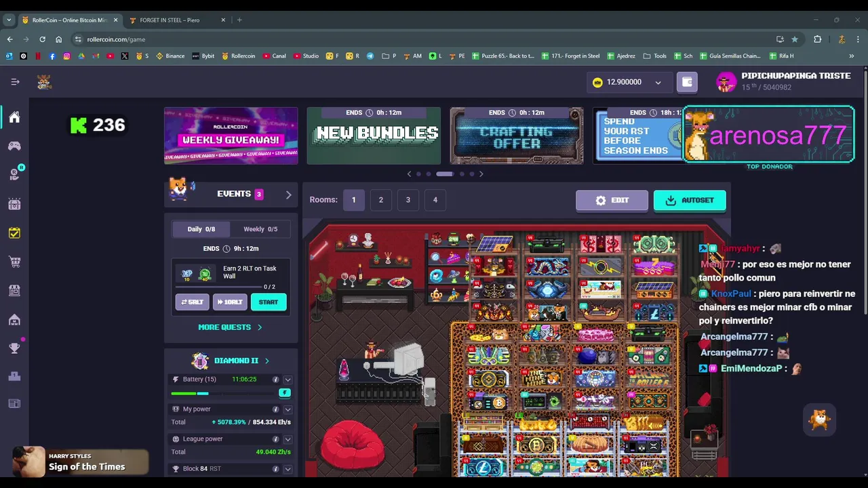Open the shopping cart store icon

14,262
